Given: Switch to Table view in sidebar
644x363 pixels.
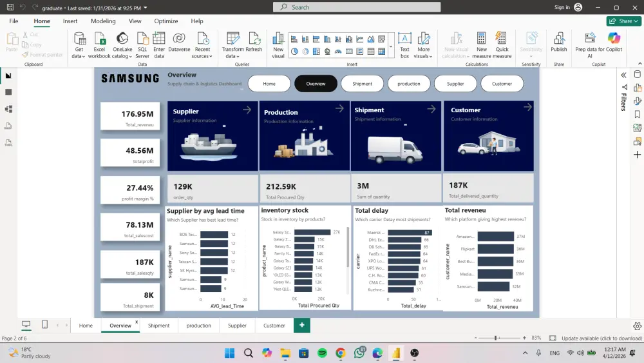Looking at the screenshot, I should pos(8,92).
